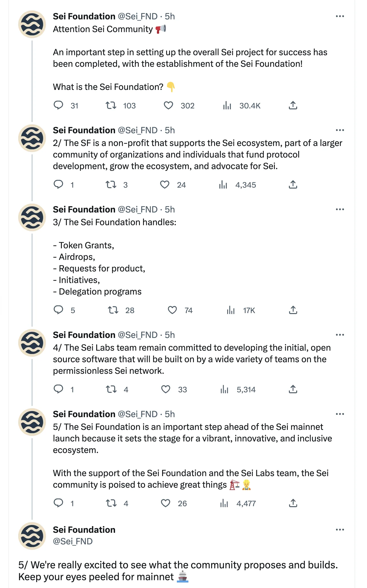This screenshot has height=588, width=367.
Task: Open the 5h timestamp of tweet 5/
Action: coord(170,414)
